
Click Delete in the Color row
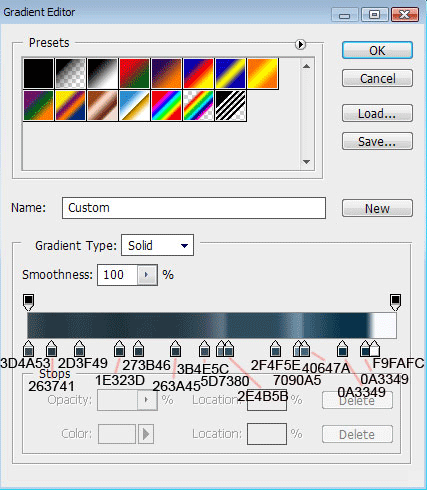[x=357, y=434]
